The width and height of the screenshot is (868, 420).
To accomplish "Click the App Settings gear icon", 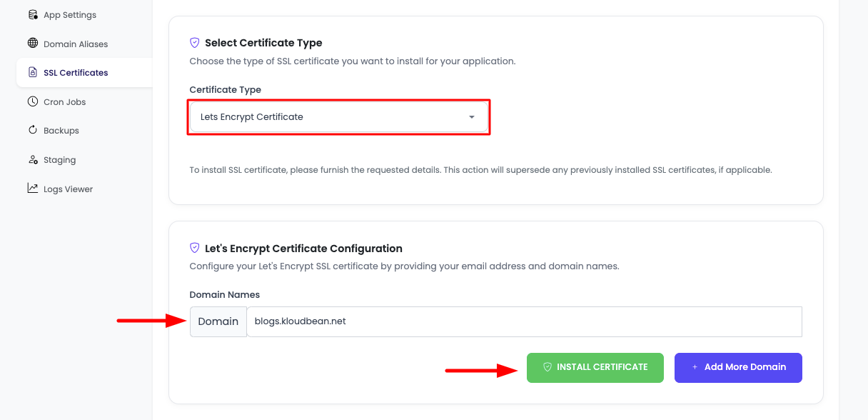I will pos(32,14).
